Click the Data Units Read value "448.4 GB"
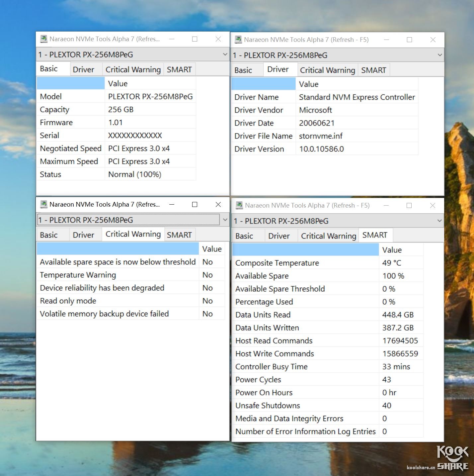Image resolution: width=474 pixels, height=476 pixels. (x=398, y=315)
